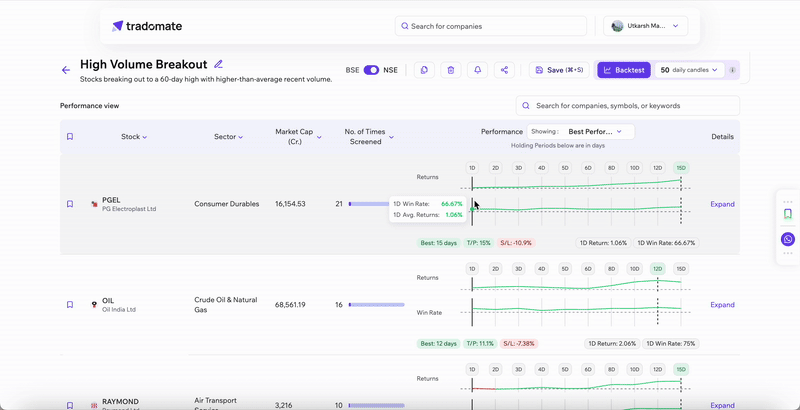The height and width of the screenshot is (410, 800).
Task: Click the Best: 15 days tag in the PGEL row
Action: pyautogui.click(x=439, y=243)
